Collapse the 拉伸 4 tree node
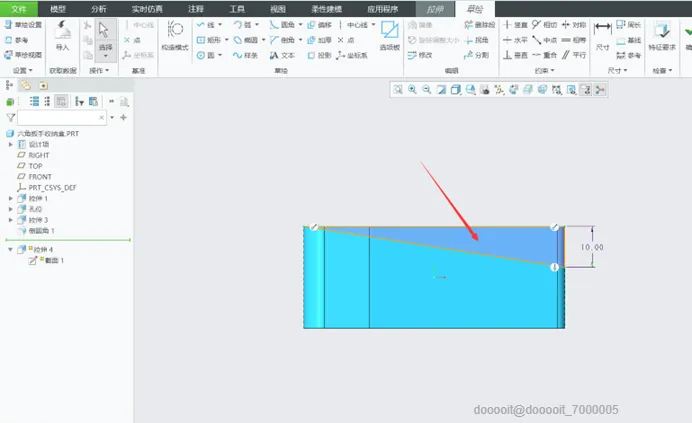 point(11,249)
